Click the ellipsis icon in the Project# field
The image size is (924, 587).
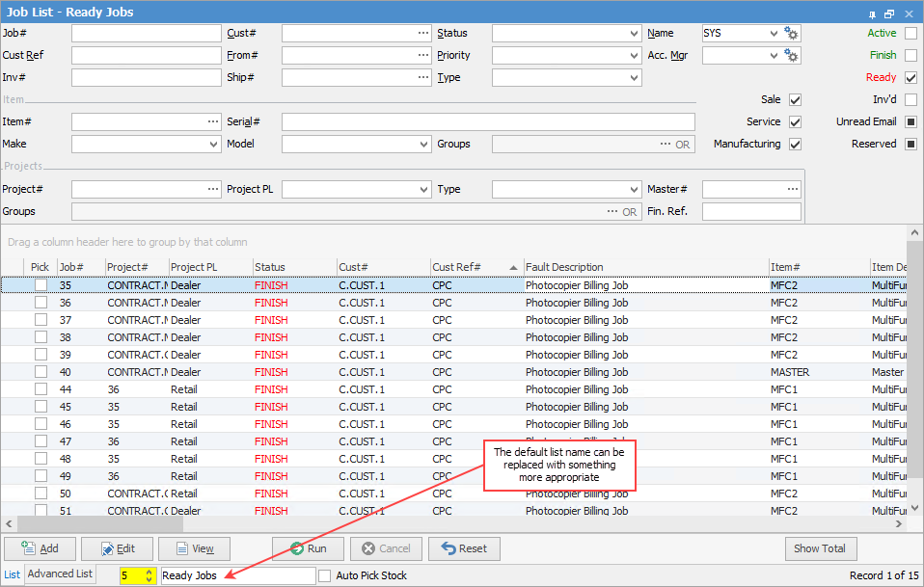(x=212, y=190)
